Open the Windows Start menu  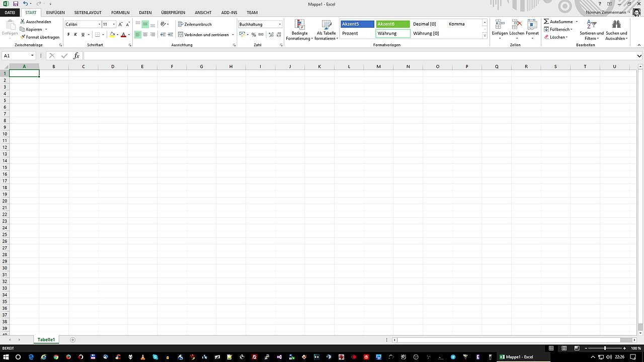point(6,357)
